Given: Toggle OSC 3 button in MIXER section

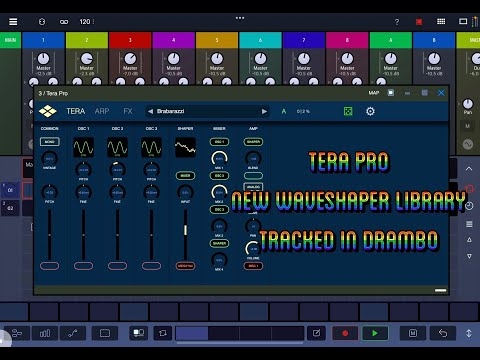Looking at the screenshot, I should click(219, 209).
